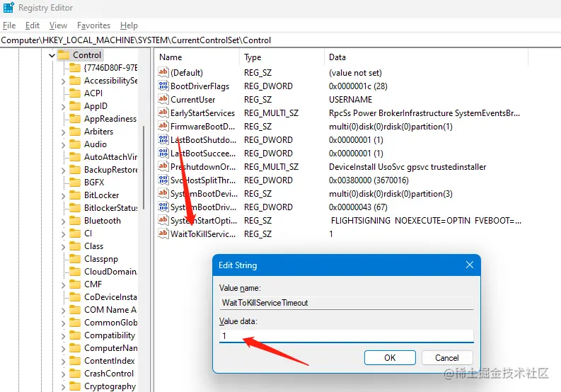The width and height of the screenshot is (561, 392).
Task: Click the registry path address bar
Action: click(x=280, y=40)
